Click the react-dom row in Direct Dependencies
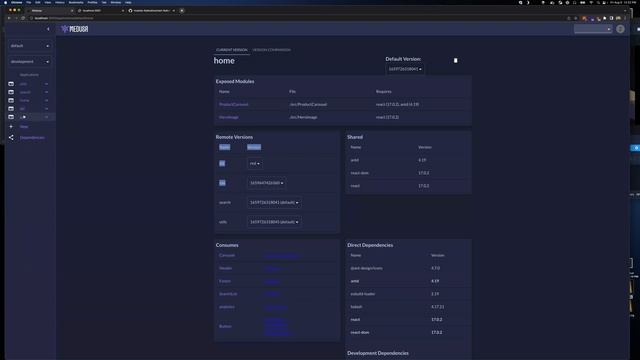This screenshot has width=640, height=360. click(x=408, y=333)
